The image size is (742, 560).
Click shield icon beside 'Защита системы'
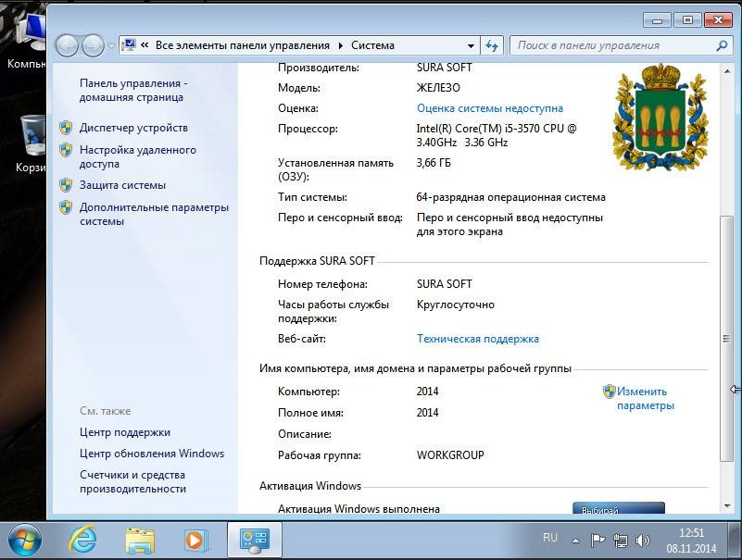(66, 185)
